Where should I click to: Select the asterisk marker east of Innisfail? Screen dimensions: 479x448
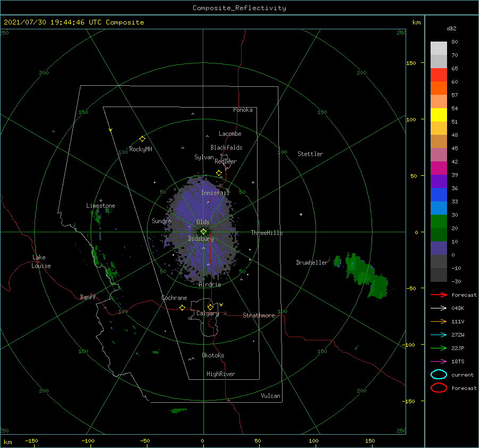click(x=253, y=183)
